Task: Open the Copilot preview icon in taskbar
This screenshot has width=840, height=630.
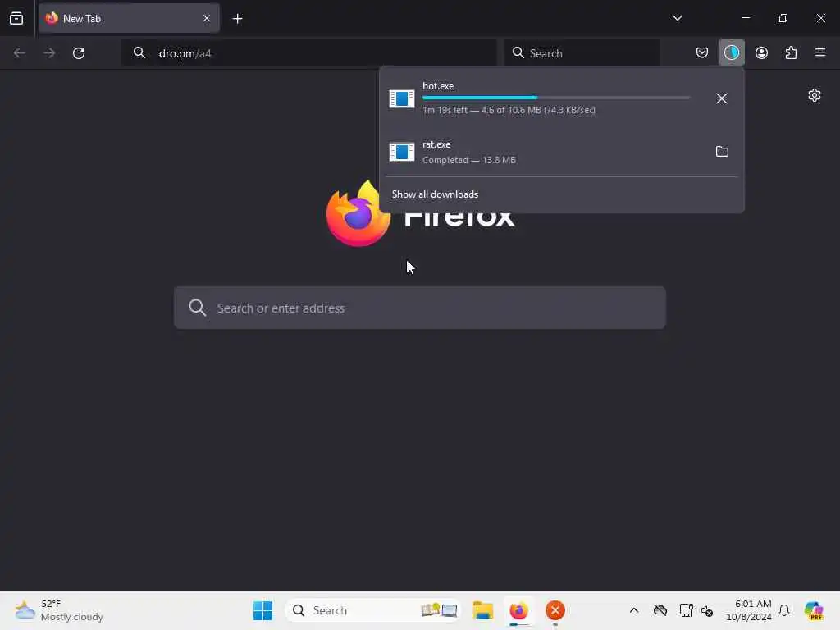Action: (x=813, y=610)
